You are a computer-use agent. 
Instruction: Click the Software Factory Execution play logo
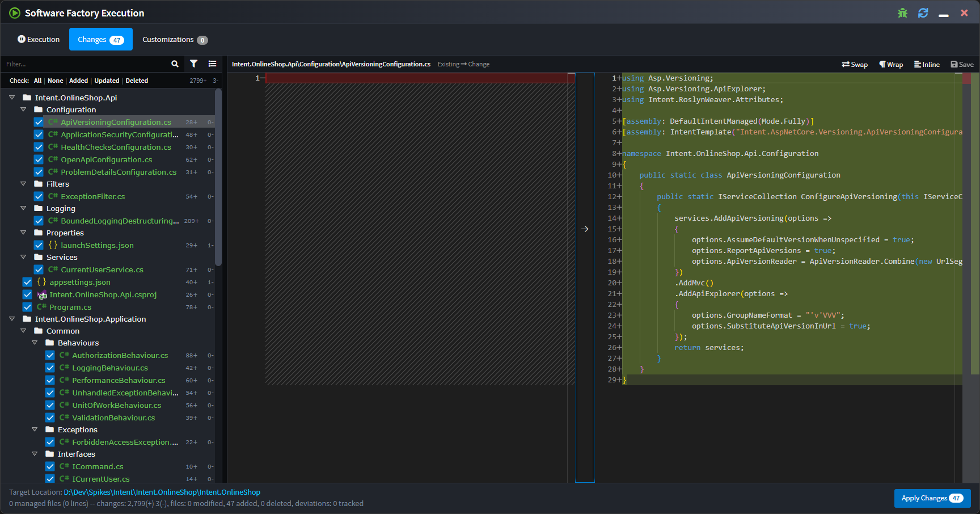(15, 12)
